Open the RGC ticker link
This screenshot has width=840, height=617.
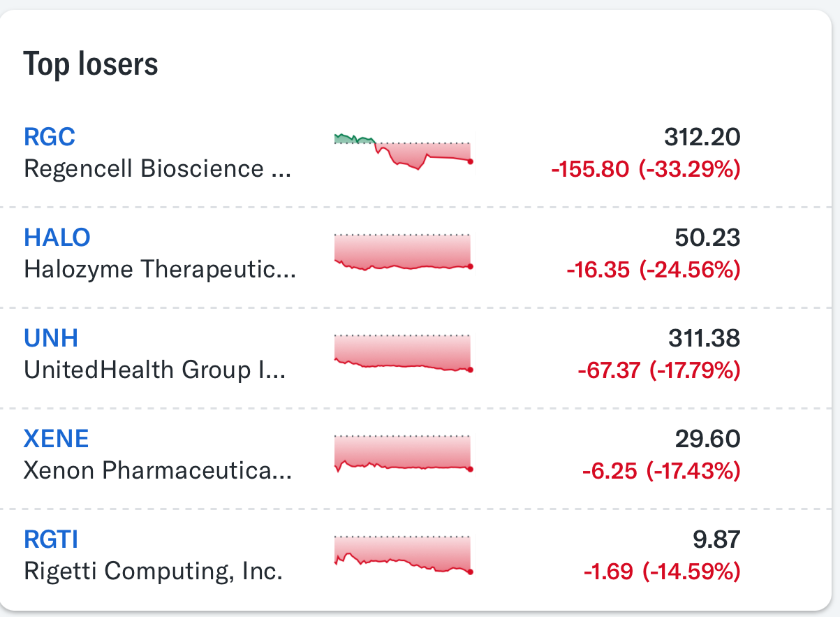(x=50, y=137)
